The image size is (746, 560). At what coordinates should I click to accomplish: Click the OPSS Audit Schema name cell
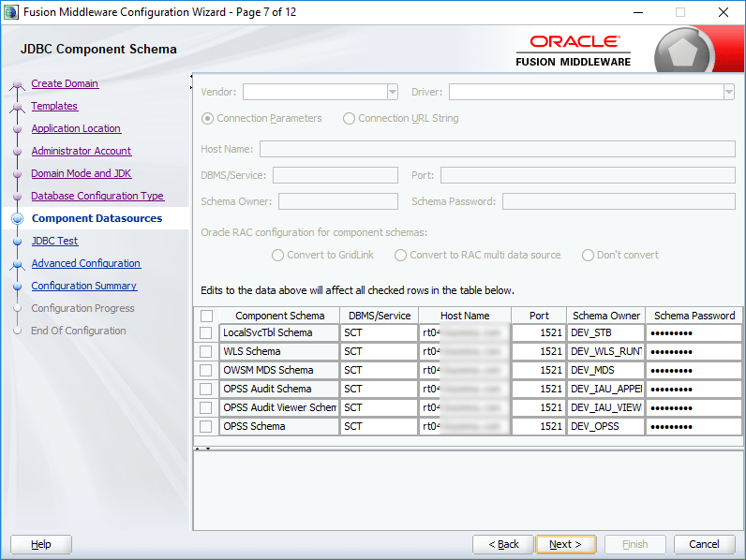point(279,389)
